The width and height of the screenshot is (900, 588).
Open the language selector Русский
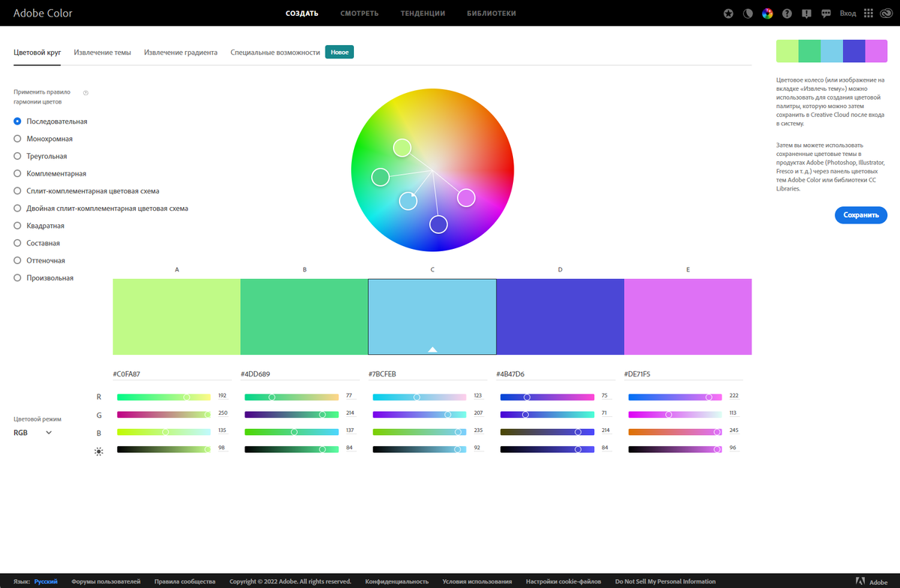tap(46, 581)
